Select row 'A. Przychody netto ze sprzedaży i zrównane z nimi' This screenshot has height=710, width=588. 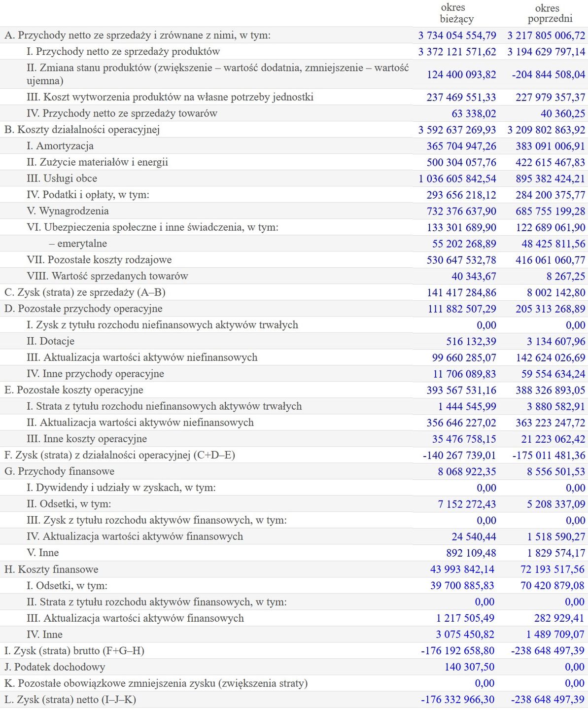[294, 35]
